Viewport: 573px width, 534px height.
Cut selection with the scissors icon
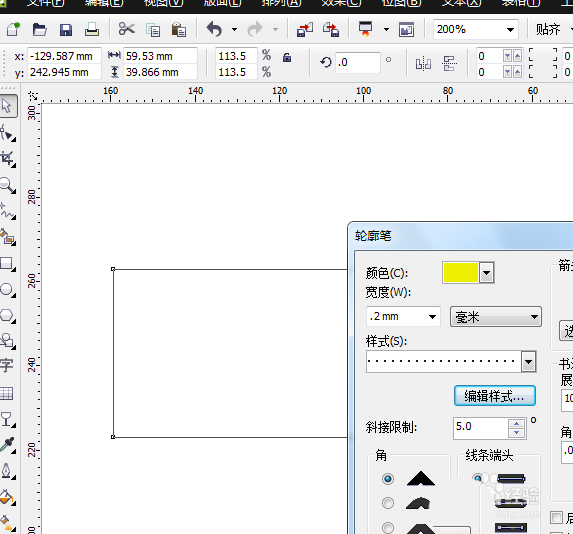pyautogui.click(x=126, y=29)
